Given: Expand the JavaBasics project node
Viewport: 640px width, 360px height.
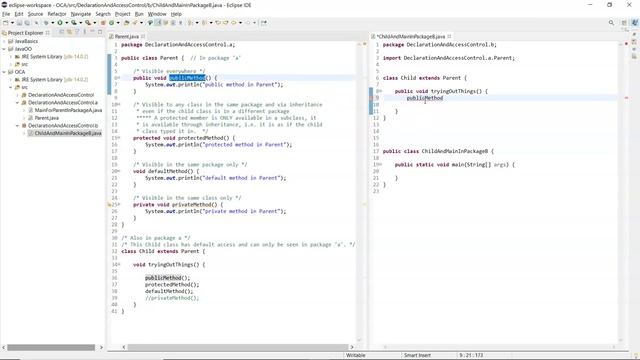Looking at the screenshot, I should pos(4,41).
